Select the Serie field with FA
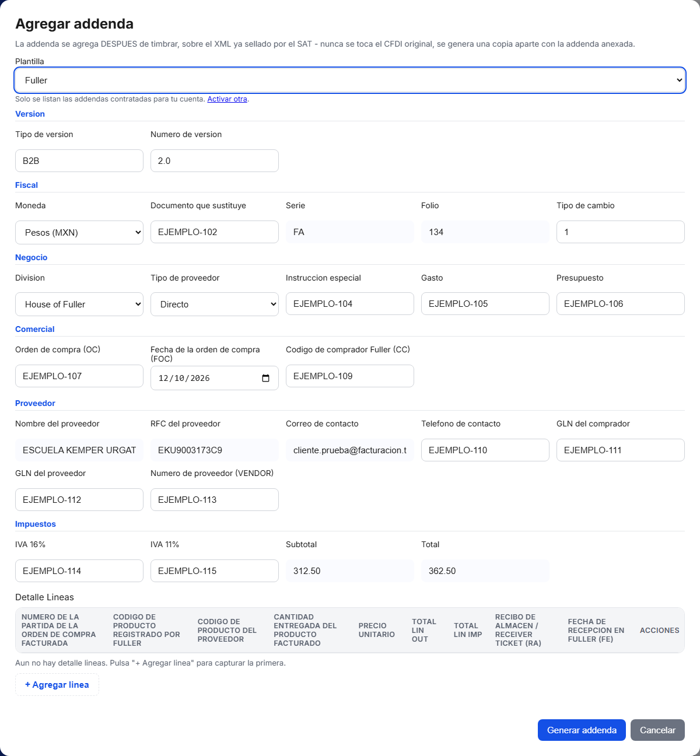 pos(350,232)
